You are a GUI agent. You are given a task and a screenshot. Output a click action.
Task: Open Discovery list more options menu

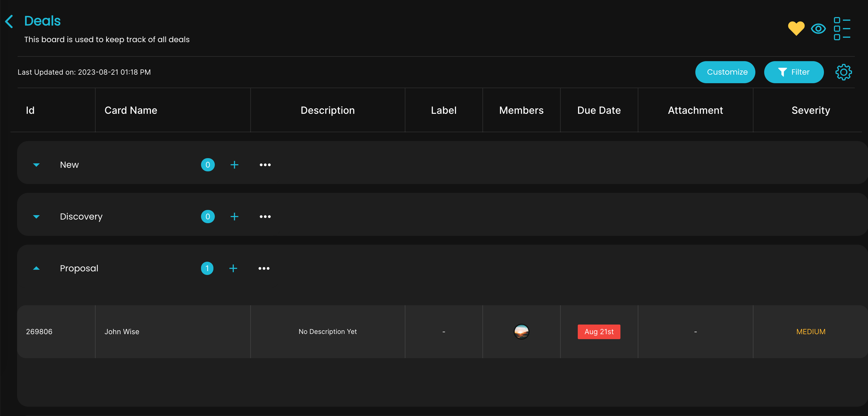[265, 217]
